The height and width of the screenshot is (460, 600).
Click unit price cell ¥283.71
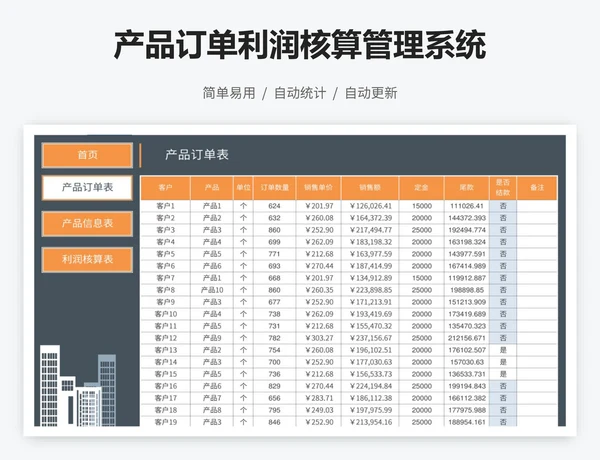[318, 398]
